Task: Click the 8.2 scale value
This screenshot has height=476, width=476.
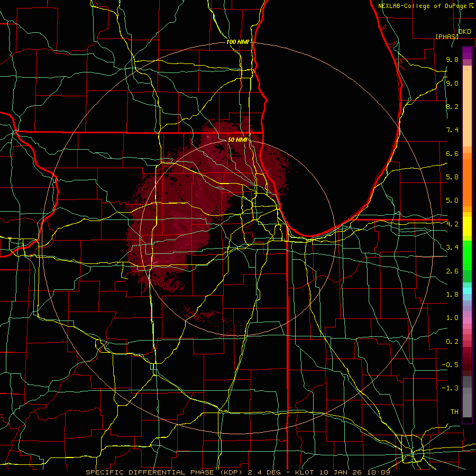Action: pyautogui.click(x=452, y=106)
